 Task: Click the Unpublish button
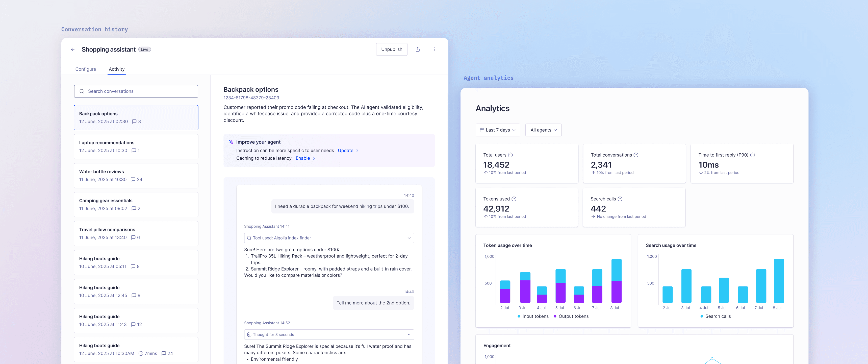392,49
